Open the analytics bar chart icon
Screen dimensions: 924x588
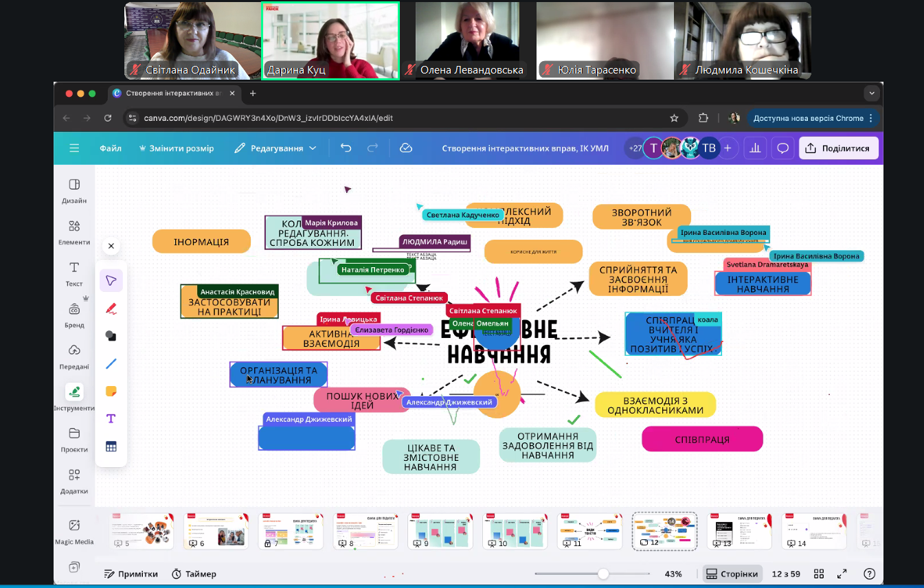point(755,148)
